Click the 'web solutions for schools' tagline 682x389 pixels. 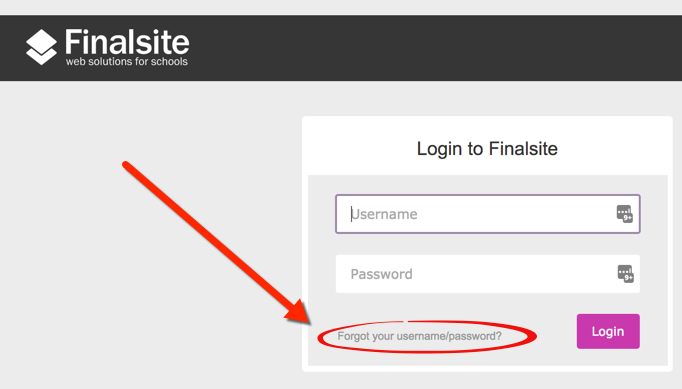127,61
